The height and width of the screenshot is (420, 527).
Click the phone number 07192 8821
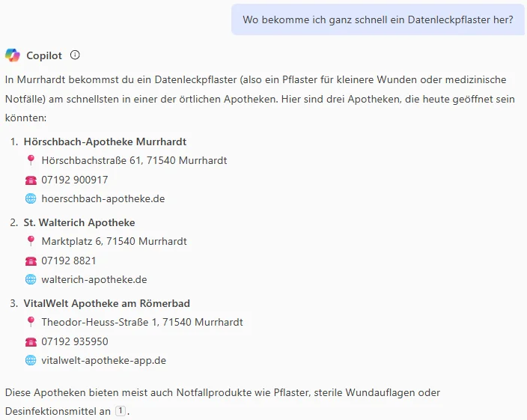(x=69, y=261)
